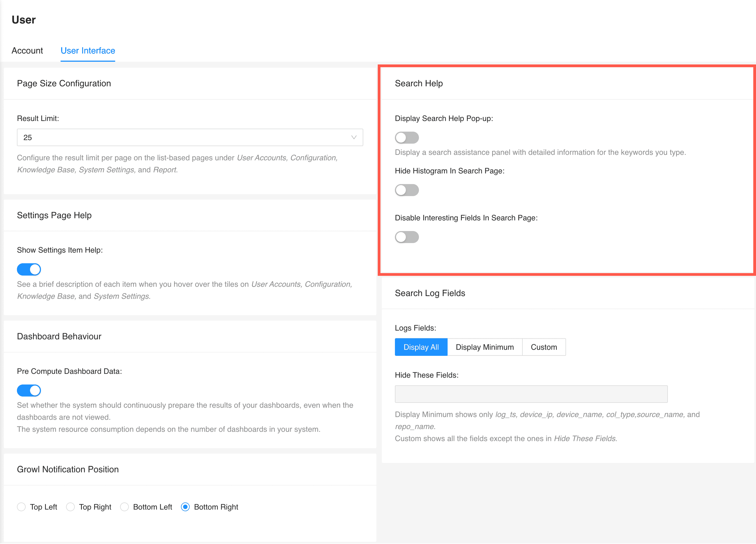Switch to the Account tab
This screenshot has height=544, width=756.
pos(27,51)
